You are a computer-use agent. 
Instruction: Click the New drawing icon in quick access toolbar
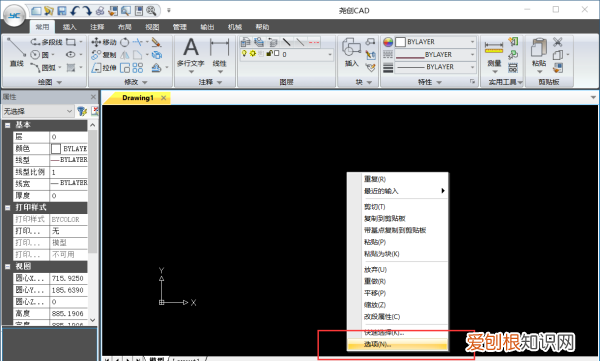click(36, 11)
